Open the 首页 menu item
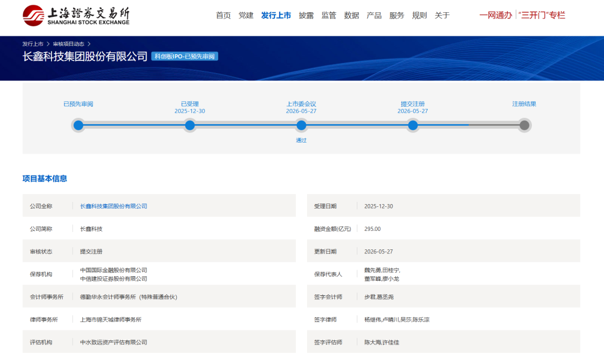Image resolution: width=604 pixels, height=364 pixels. point(223,16)
